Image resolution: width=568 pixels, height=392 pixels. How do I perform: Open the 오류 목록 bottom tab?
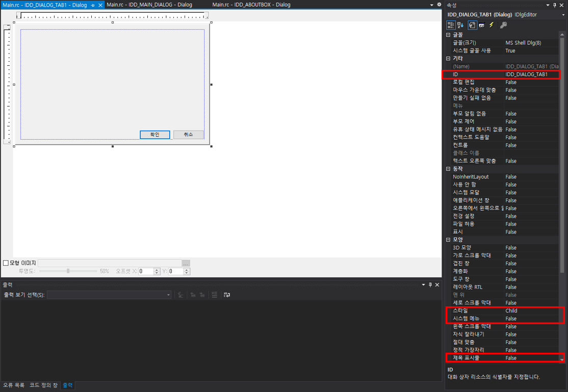(x=14, y=385)
